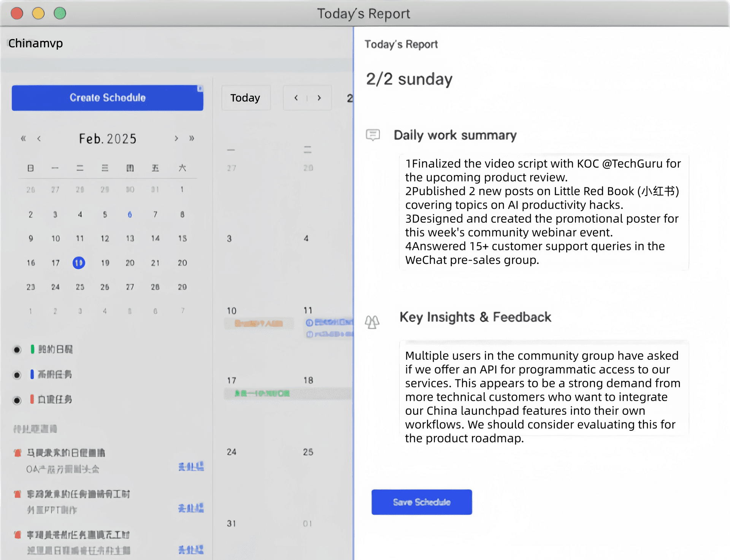
Task: Click the red icon beside the PPT task
Action: pos(17,494)
